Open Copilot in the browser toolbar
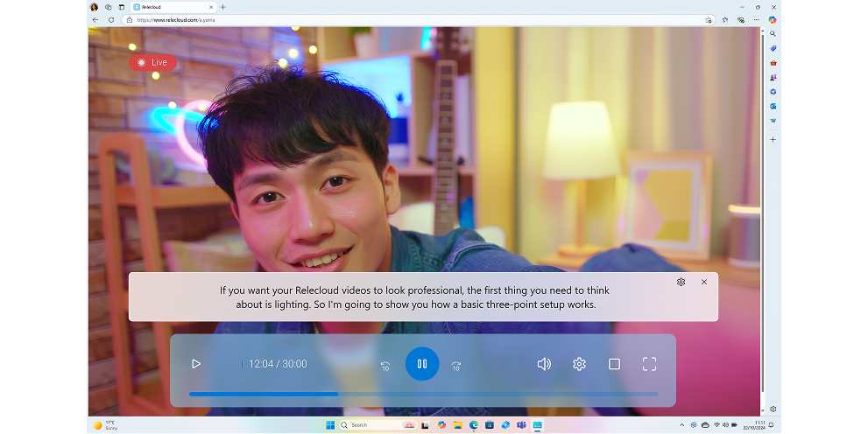868x434 pixels. click(773, 20)
